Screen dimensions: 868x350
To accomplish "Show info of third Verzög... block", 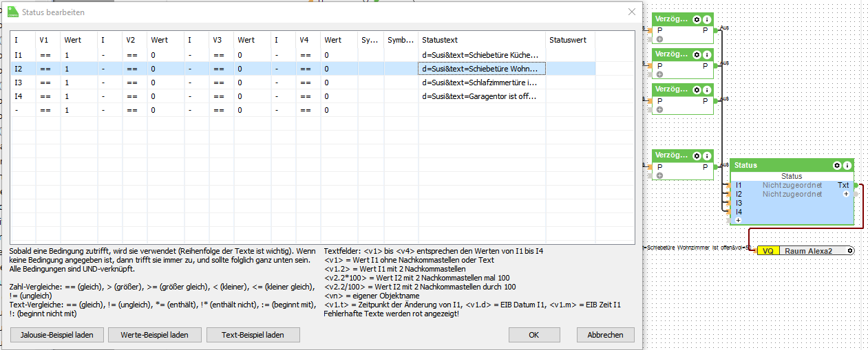I will point(706,90).
